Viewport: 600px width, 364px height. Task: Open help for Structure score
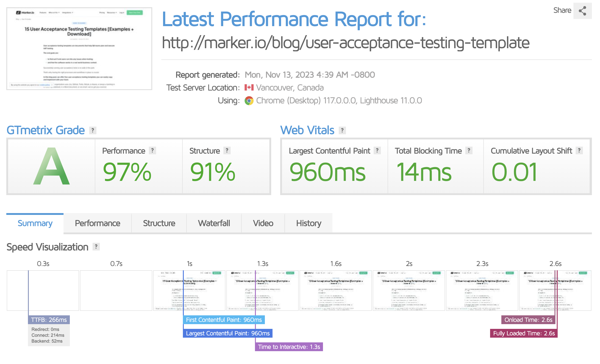[227, 151]
